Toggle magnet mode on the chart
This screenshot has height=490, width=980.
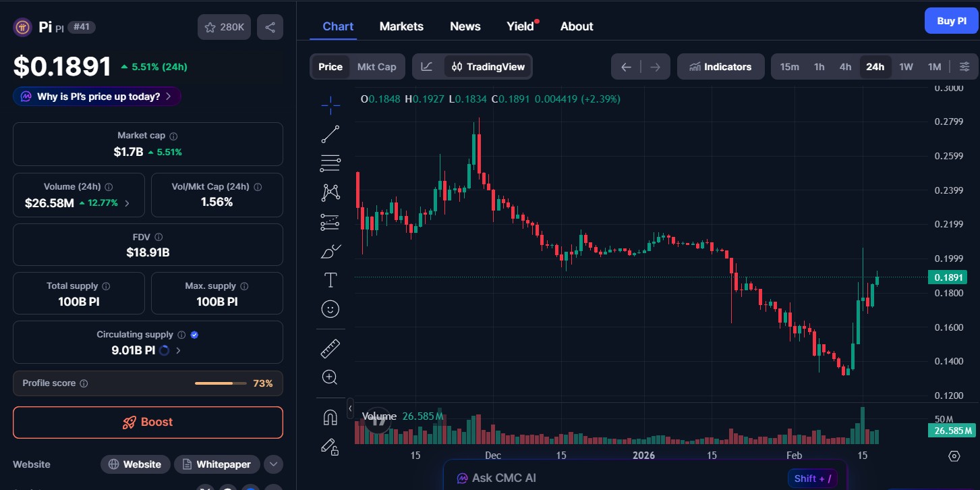[330, 416]
